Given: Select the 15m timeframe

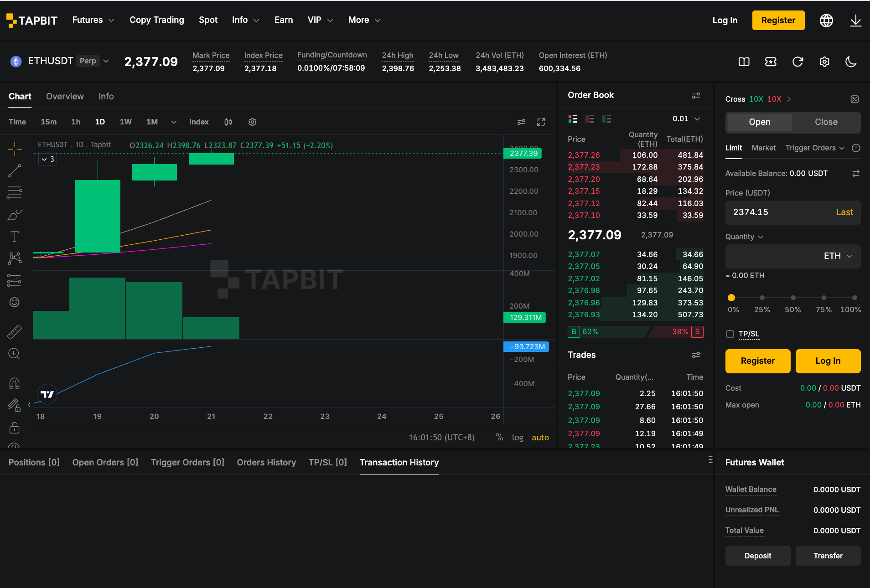Looking at the screenshot, I should pos(48,122).
